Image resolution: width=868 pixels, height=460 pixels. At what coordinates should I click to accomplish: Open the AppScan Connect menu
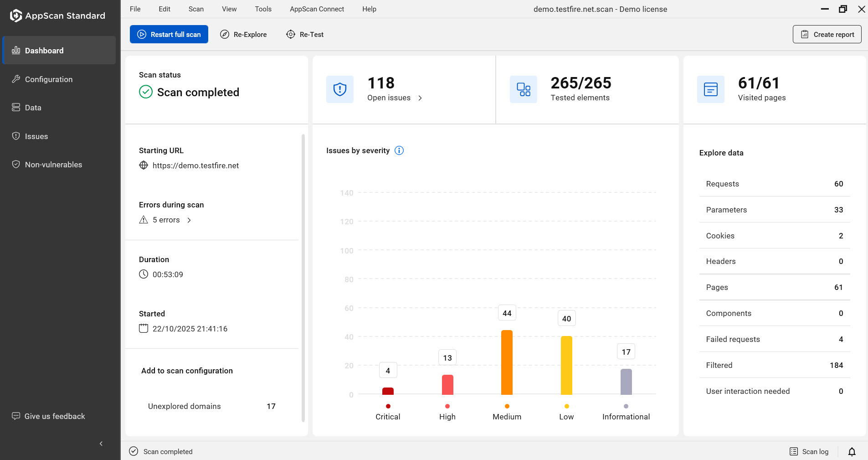coord(317,9)
